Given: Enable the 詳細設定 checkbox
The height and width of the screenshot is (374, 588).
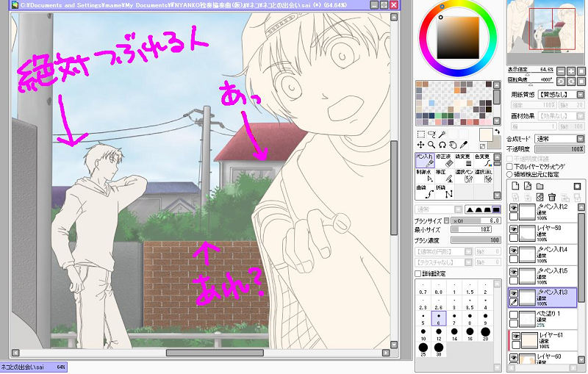Looking at the screenshot, I should [x=417, y=273].
